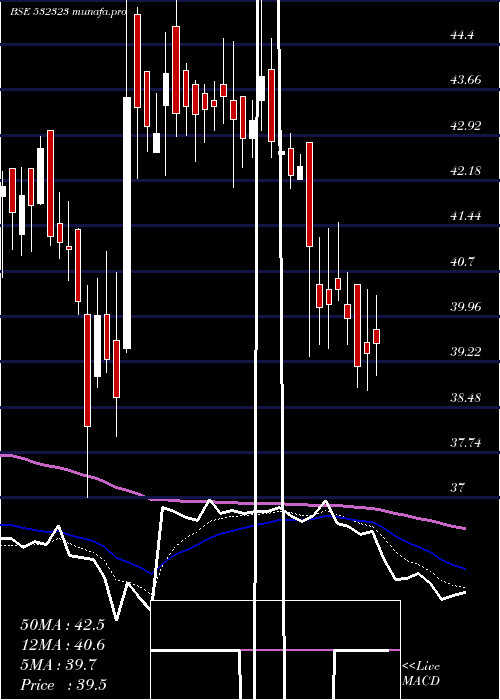Click the 12MA : 40.6 legend text
This screenshot has width=500, height=700.
62,645
